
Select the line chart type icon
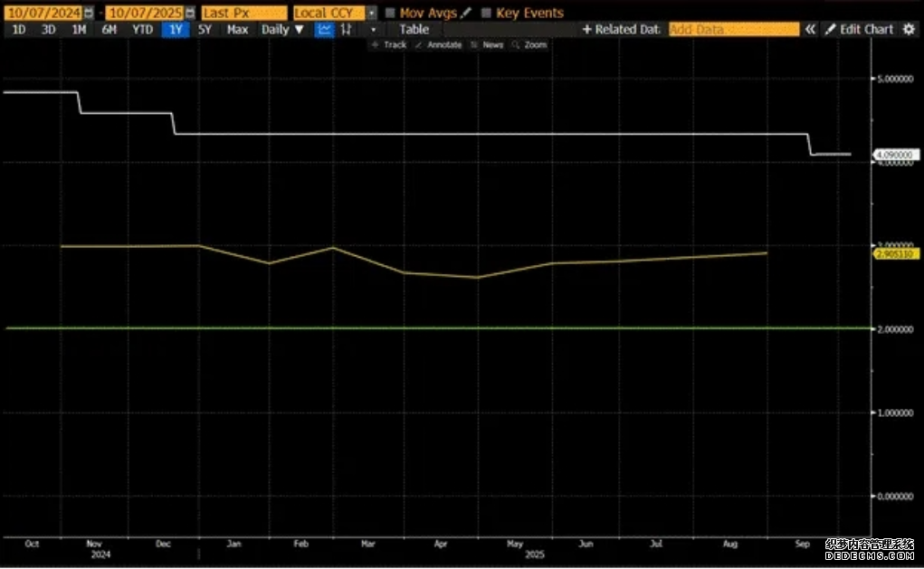[324, 30]
